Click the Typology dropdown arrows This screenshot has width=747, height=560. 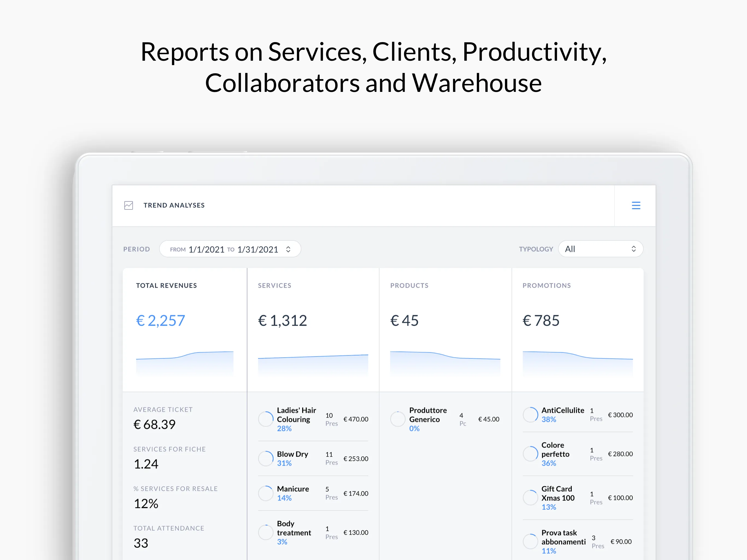634,249
